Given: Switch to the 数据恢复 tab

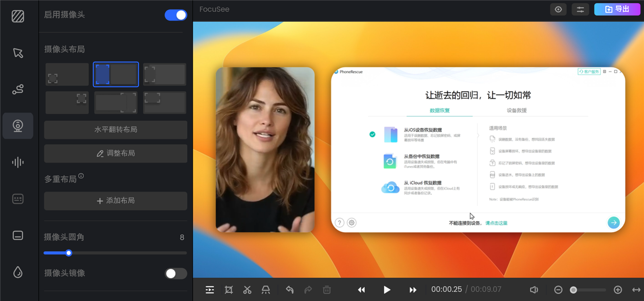Looking at the screenshot, I should pos(440,111).
